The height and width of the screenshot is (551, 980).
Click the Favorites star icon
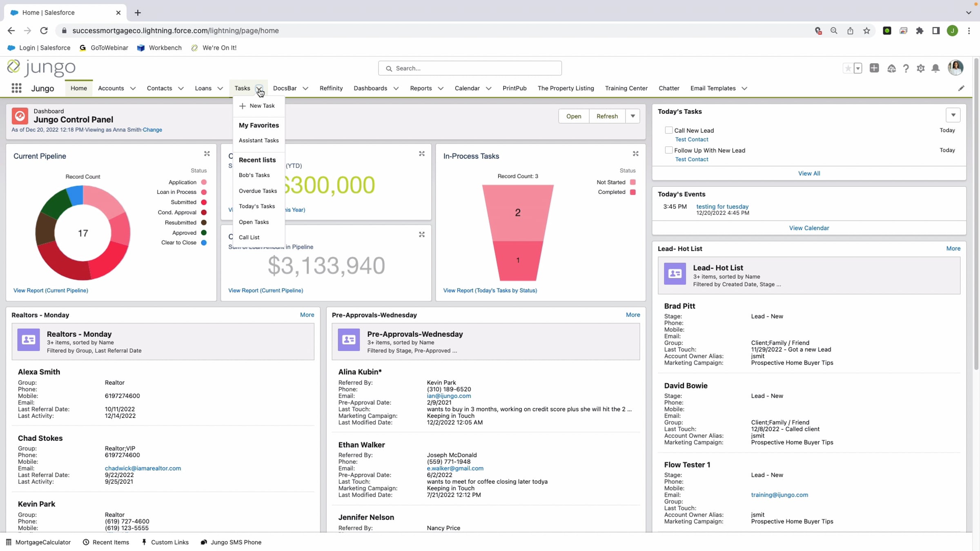[x=848, y=68]
